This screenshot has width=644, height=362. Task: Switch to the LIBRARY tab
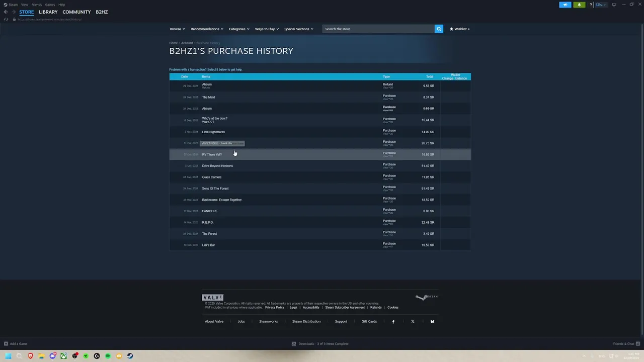[x=48, y=12]
